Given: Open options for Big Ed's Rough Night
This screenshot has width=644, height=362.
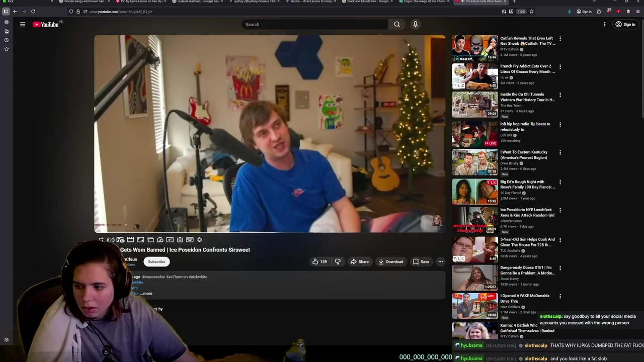Looking at the screenshot, I should click(x=560, y=183).
